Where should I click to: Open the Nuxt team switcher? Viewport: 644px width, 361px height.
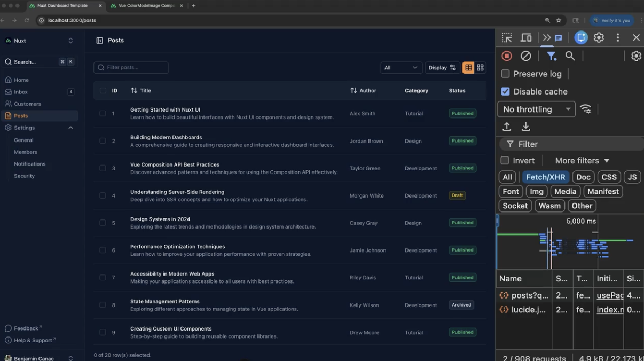tap(39, 41)
